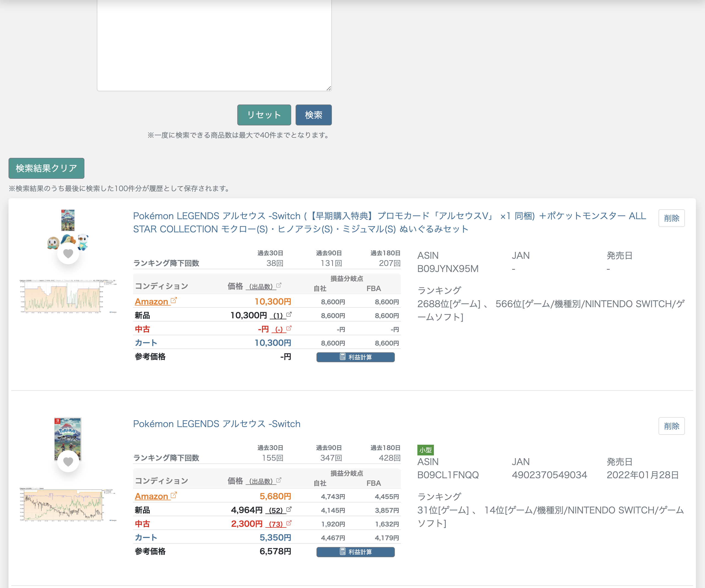This screenshot has width=705, height=588.
Task: Select ranking drop count 155回
Action: click(x=272, y=458)
